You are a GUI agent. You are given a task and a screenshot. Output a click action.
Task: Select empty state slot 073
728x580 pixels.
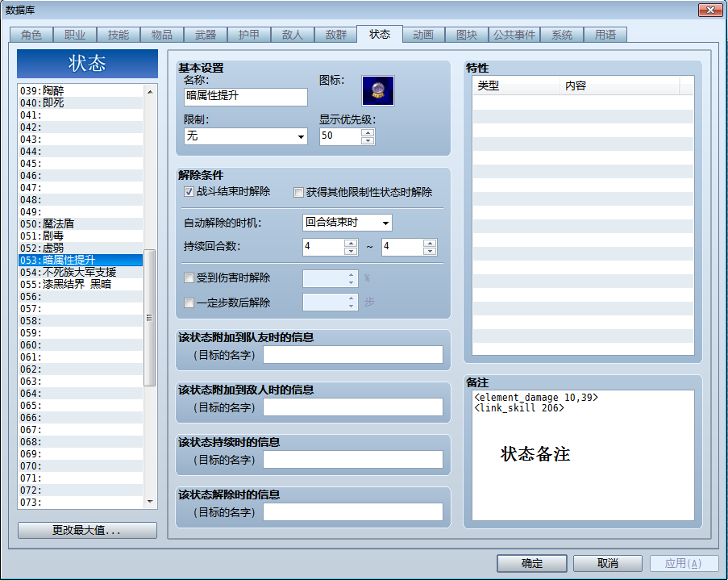(x=81, y=502)
